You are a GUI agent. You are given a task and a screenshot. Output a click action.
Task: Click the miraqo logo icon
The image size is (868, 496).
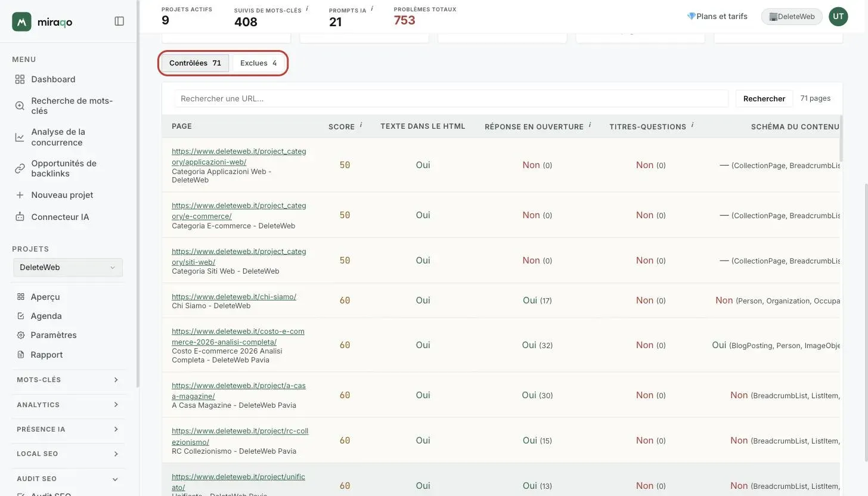(x=21, y=21)
